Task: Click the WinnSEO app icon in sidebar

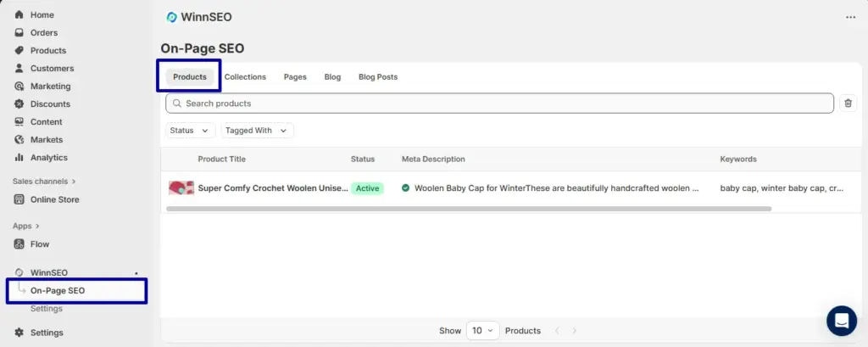Action: (19, 272)
